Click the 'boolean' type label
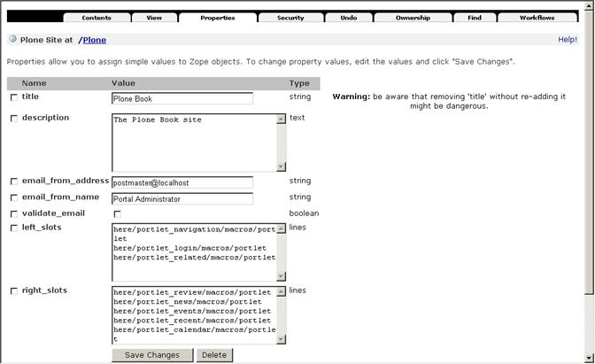Screen dimensions: 595x364 coord(304,213)
